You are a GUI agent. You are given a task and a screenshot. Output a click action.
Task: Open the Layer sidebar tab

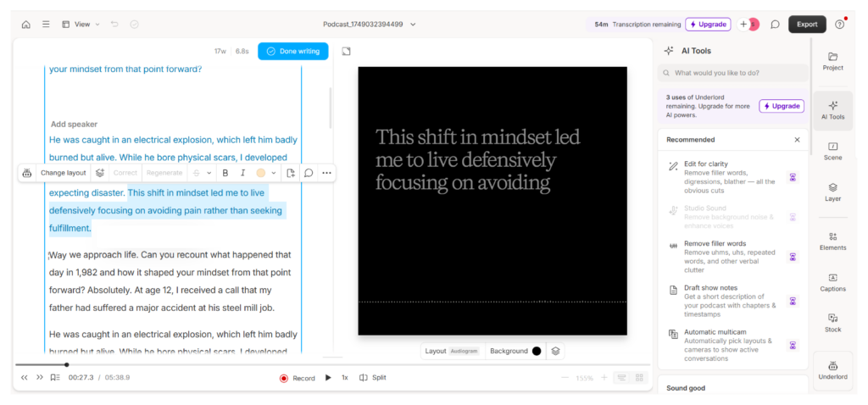832,192
